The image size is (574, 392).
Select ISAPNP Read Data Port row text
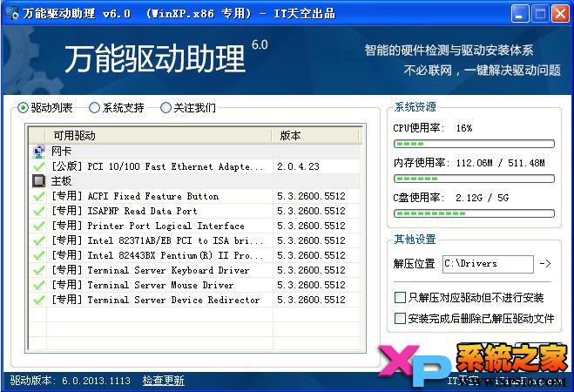tap(124, 211)
